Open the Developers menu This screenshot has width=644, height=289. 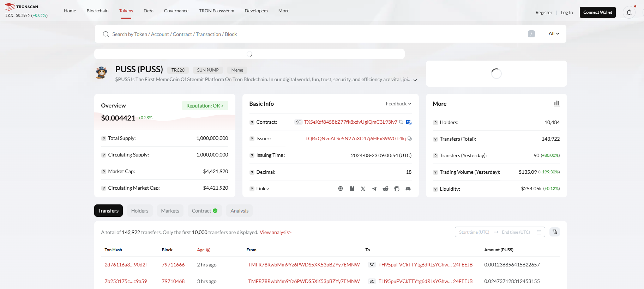(x=256, y=11)
